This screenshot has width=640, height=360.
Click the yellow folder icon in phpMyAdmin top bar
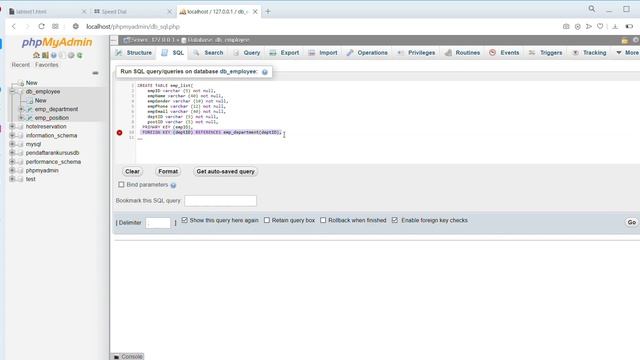[625, 40]
